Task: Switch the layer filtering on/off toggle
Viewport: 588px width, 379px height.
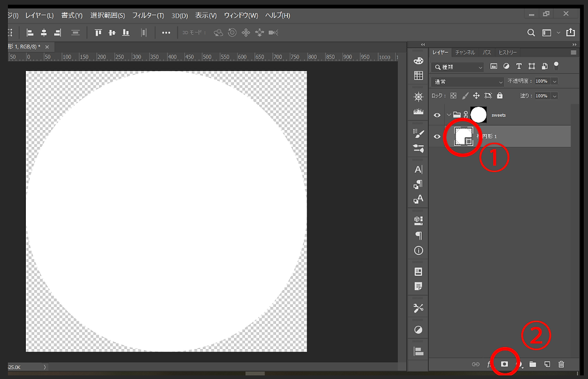Action: point(556,65)
